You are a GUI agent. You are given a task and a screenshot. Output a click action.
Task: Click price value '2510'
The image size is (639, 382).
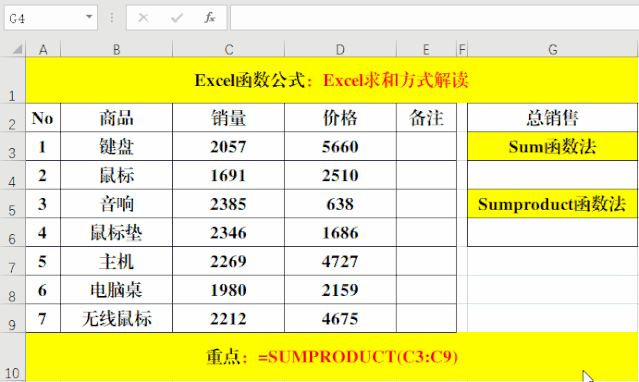pyautogui.click(x=340, y=175)
